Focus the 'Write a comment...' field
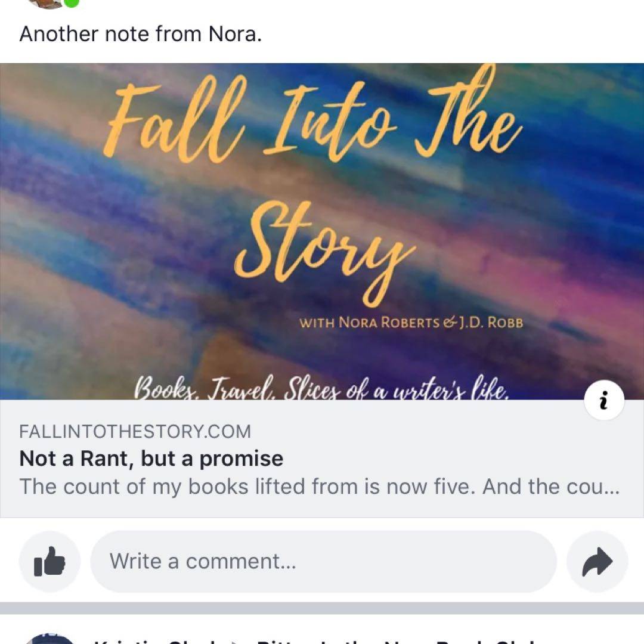 pos(323,561)
